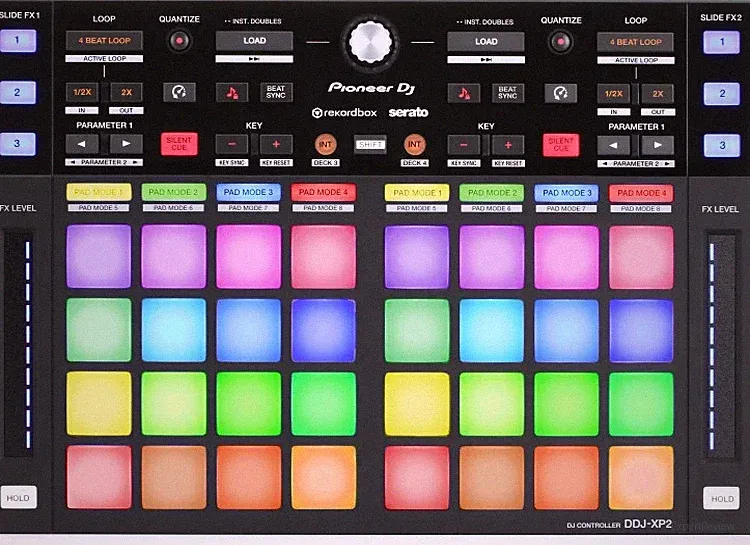Turn the center browse rotary knob
Screen dimensions: 750x545
[x=370, y=42]
